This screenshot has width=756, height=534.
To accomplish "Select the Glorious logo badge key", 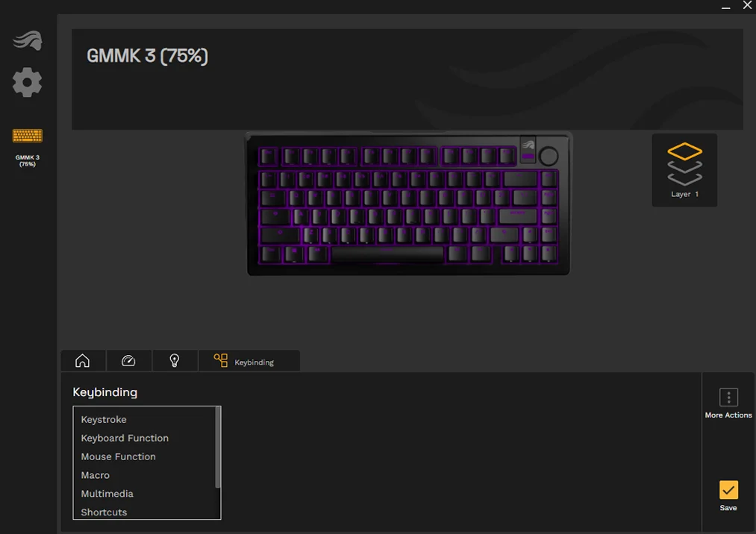I will [528, 150].
